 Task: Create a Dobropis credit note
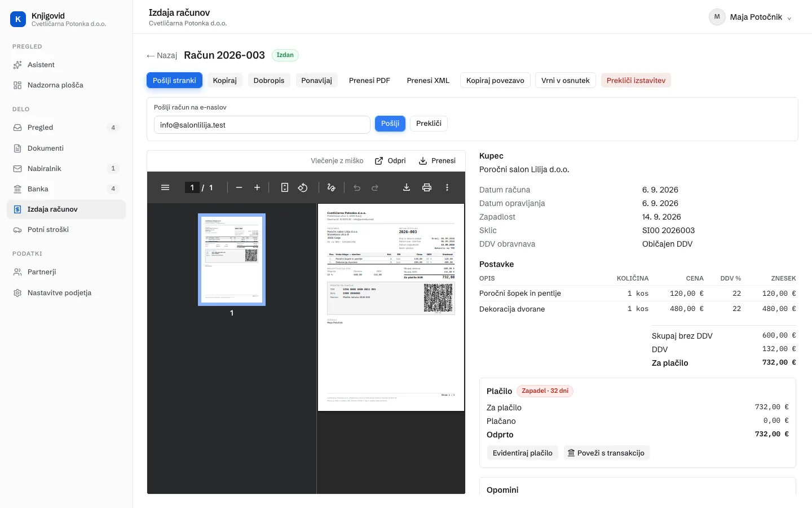pyautogui.click(x=269, y=81)
